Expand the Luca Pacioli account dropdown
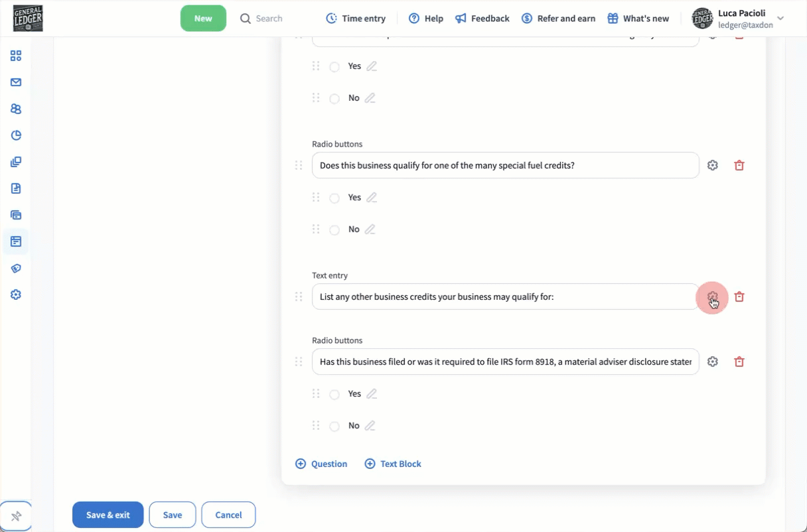 click(x=780, y=19)
